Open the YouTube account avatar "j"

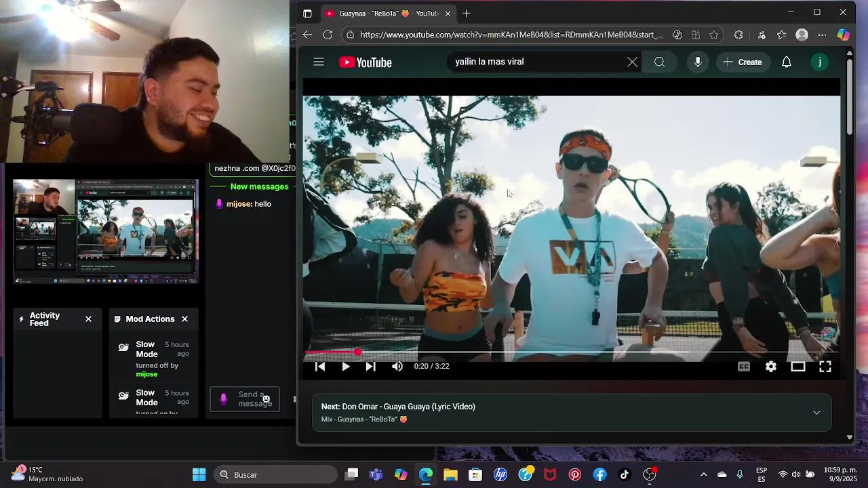[x=819, y=62]
